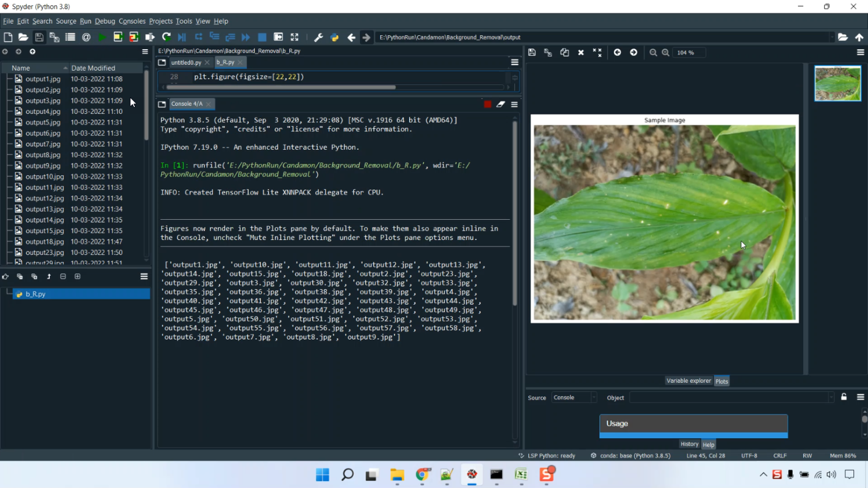The height and width of the screenshot is (488, 868).
Task: Click the green Run file button
Action: point(102,37)
